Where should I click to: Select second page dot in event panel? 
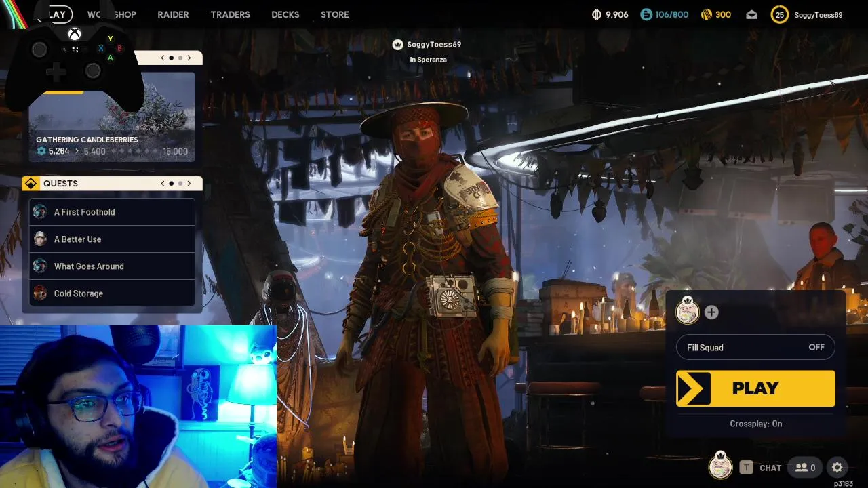click(x=180, y=58)
